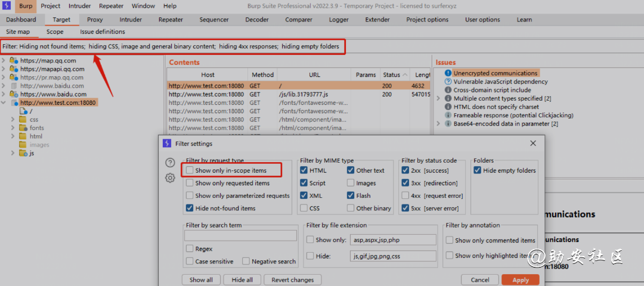
Task: Click the Vulnerable JavaScript dependency question icon
Action: (x=448, y=82)
